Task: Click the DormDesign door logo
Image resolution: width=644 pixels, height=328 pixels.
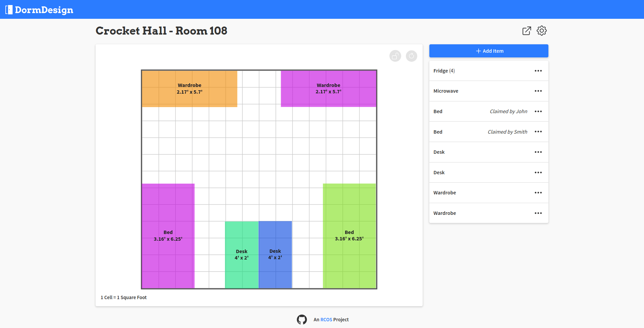Action: [x=9, y=9]
